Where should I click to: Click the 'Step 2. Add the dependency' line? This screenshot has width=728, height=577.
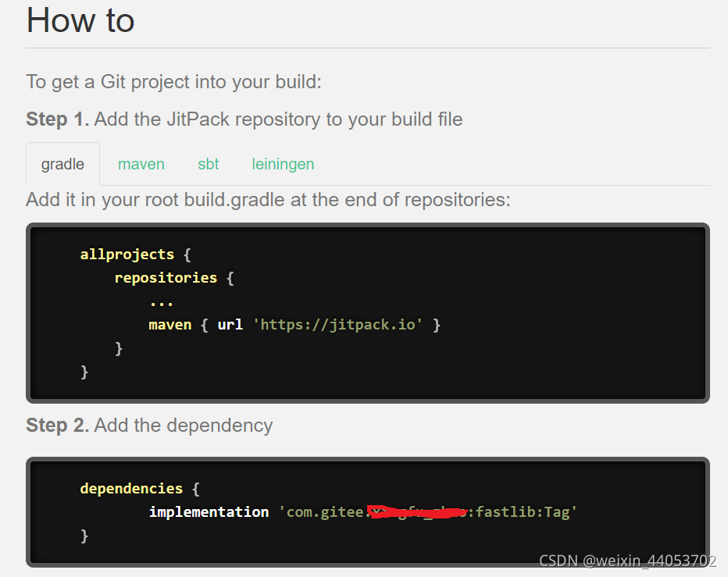(x=149, y=426)
